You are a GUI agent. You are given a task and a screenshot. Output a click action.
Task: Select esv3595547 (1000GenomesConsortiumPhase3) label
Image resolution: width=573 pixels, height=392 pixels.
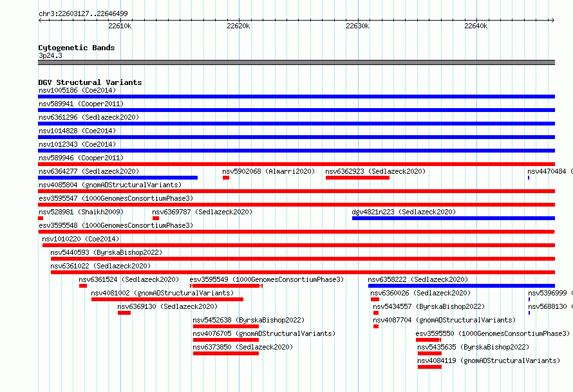point(116,198)
